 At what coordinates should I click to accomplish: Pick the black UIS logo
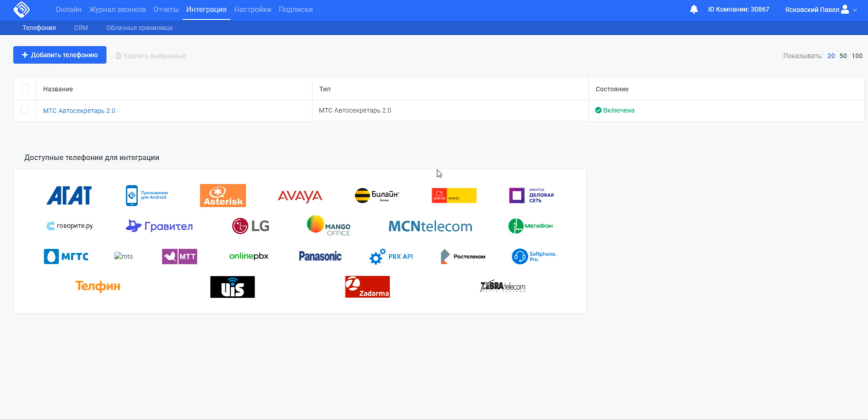[x=233, y=287]
